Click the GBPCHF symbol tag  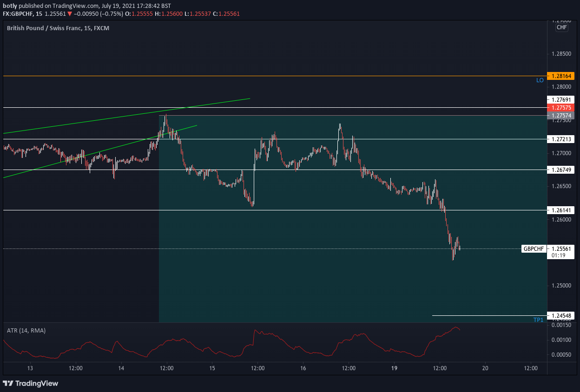[x=534, y=248]
